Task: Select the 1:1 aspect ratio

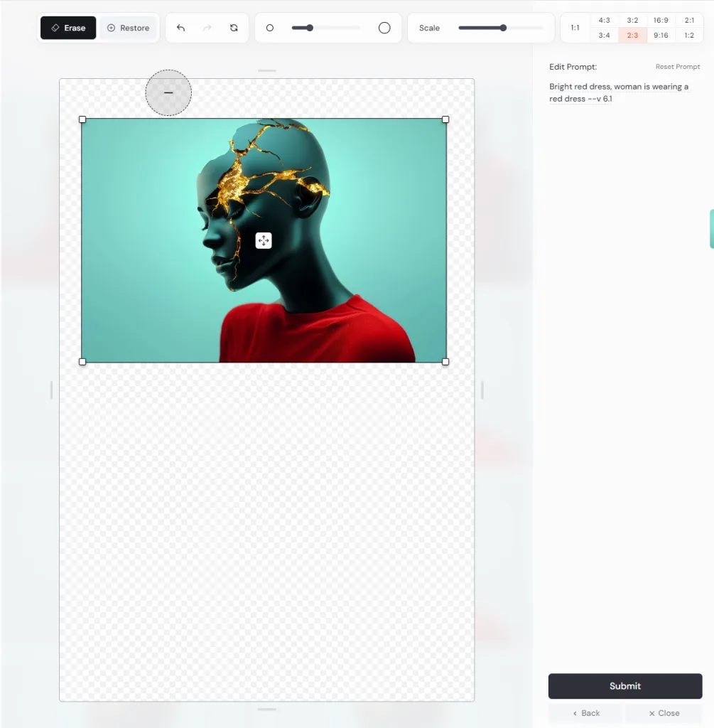Action: [575, 28]
